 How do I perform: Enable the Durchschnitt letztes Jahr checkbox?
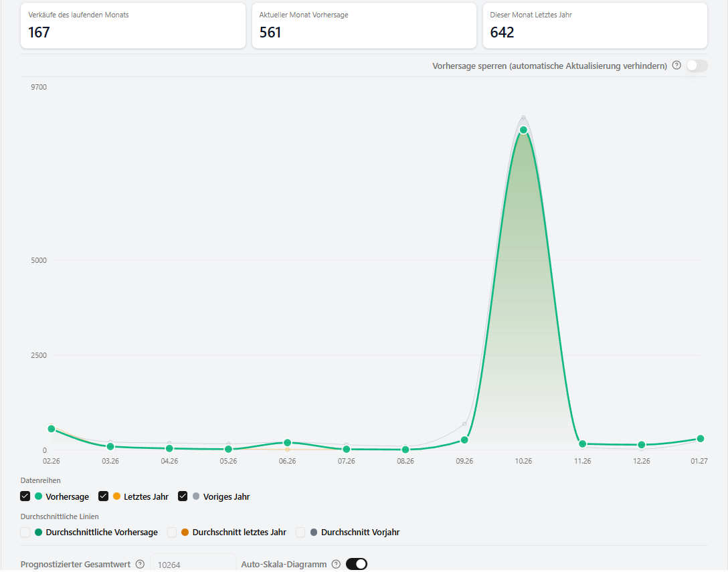point(172,532)
